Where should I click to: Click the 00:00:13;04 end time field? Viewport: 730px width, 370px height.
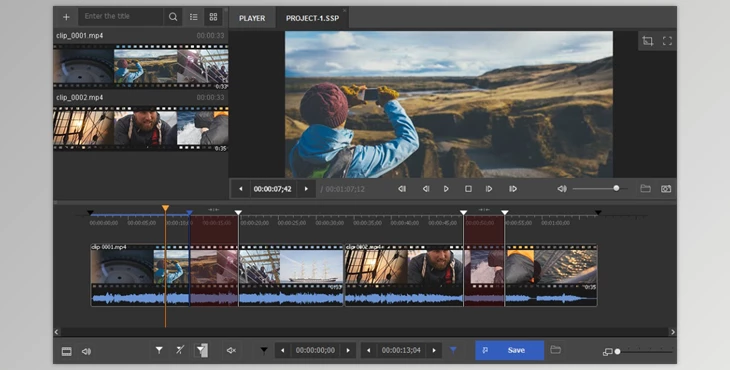pyautogui.click(x=401, y=350)
